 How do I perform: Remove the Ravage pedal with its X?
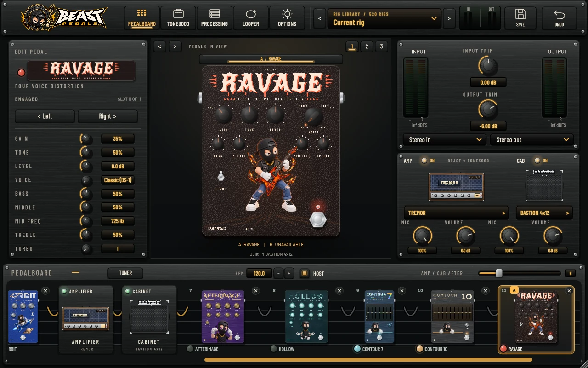tap(569, 291)
